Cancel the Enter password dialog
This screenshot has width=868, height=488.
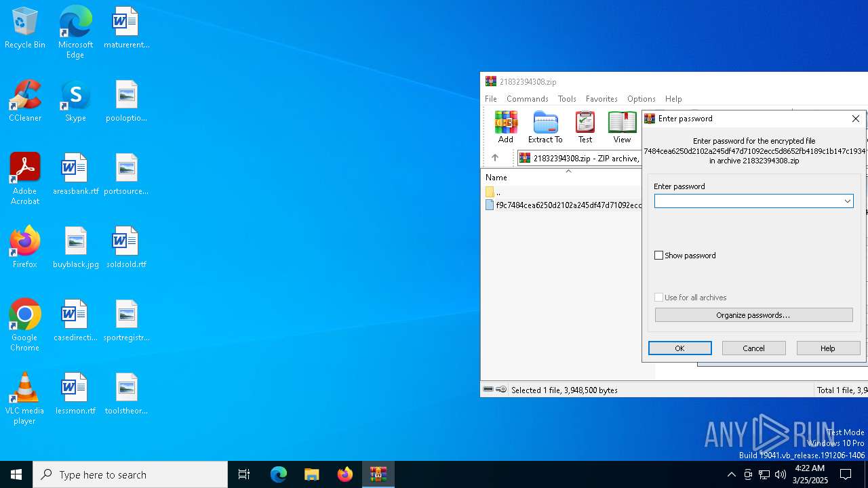tap(753, 348)
